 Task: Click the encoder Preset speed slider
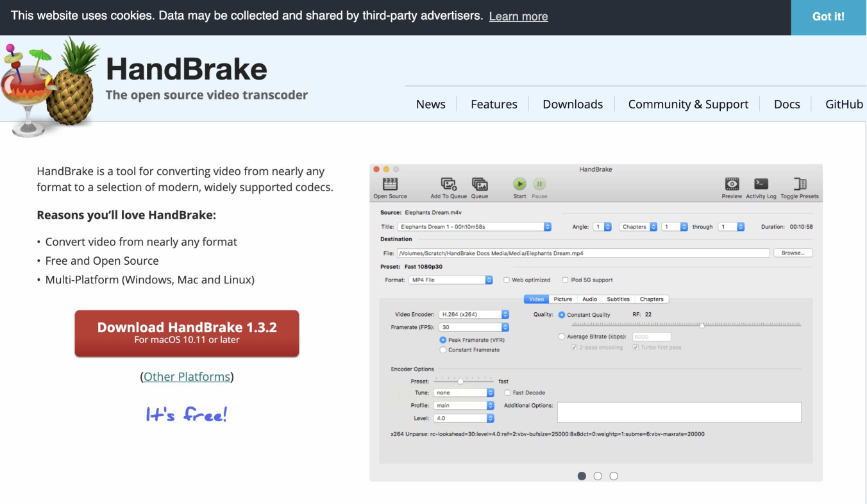point(463,381)
